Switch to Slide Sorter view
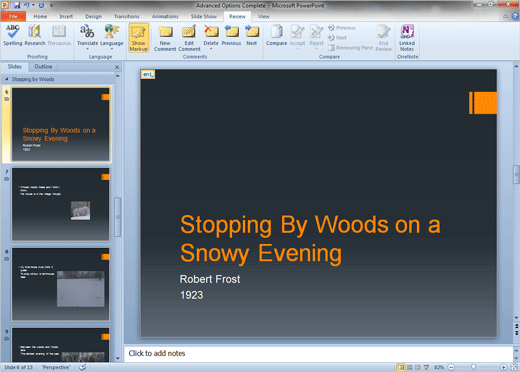520x372 pixels. (x=409, y=367)
